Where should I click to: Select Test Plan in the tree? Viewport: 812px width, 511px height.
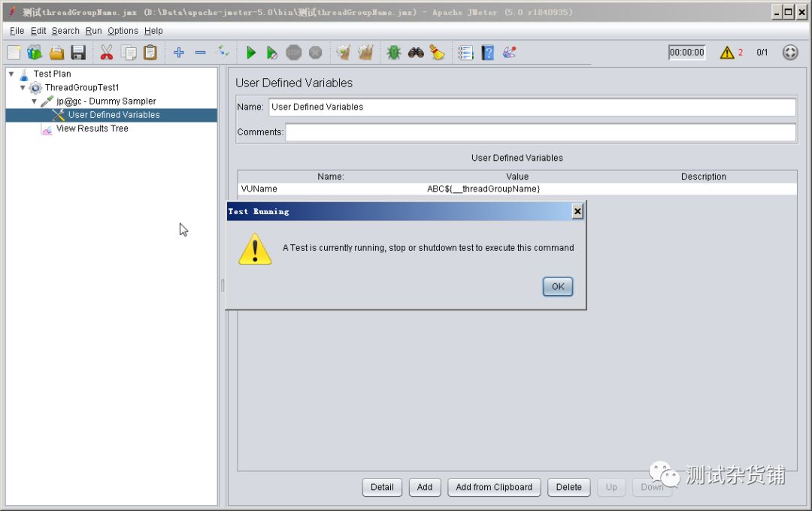52,74
